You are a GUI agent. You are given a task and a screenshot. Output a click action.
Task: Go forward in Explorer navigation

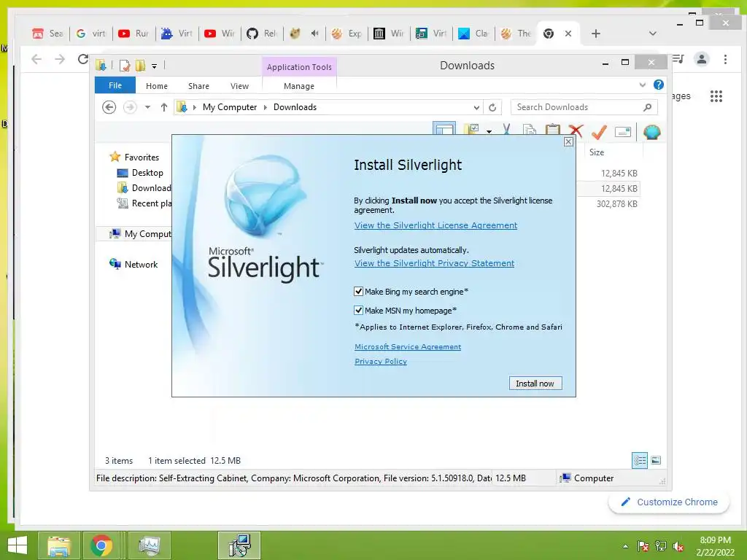(x=130, y=107)
